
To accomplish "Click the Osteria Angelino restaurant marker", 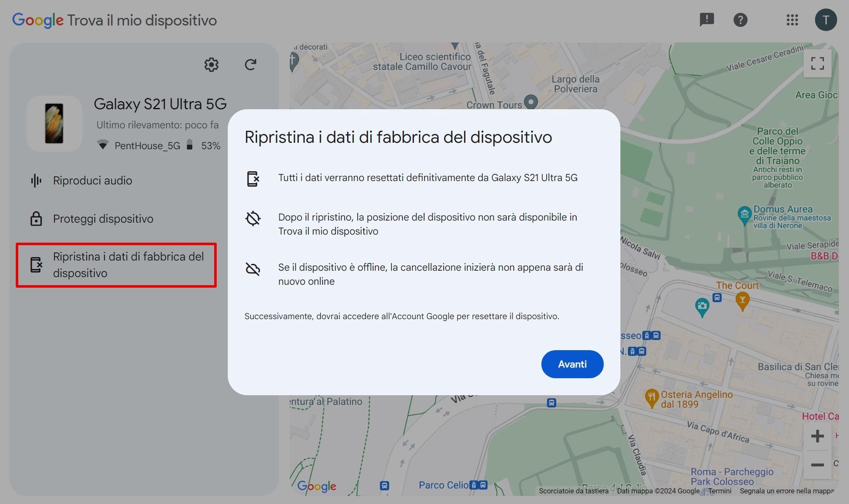I will [x=651, y=398].
